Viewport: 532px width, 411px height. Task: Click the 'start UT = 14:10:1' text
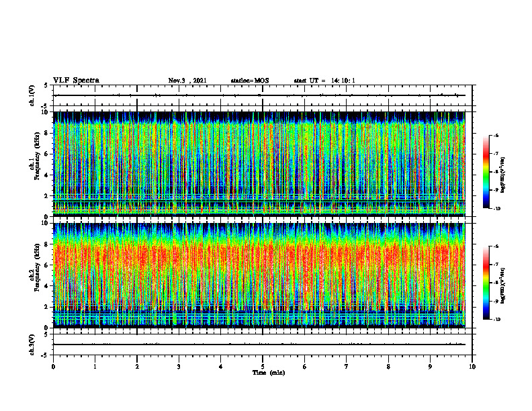click(x=324, y=81)
